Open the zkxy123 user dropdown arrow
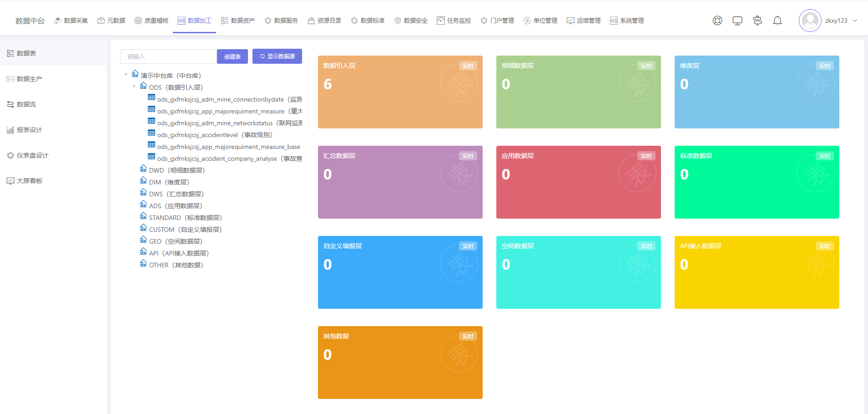 click(x=855, y=20)
